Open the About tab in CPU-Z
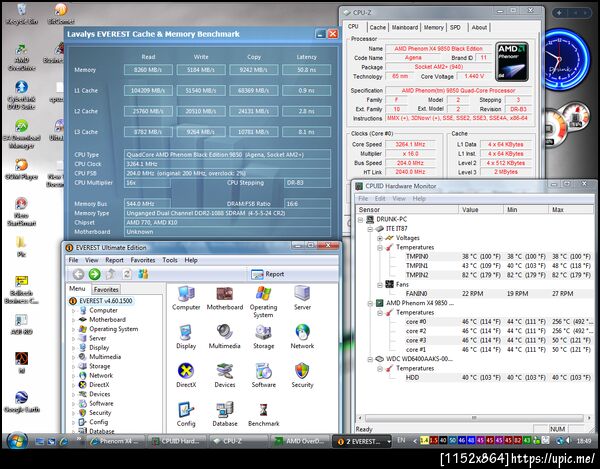Image resolution: width=600 pixels, height=469 pixels. point(479,27)
